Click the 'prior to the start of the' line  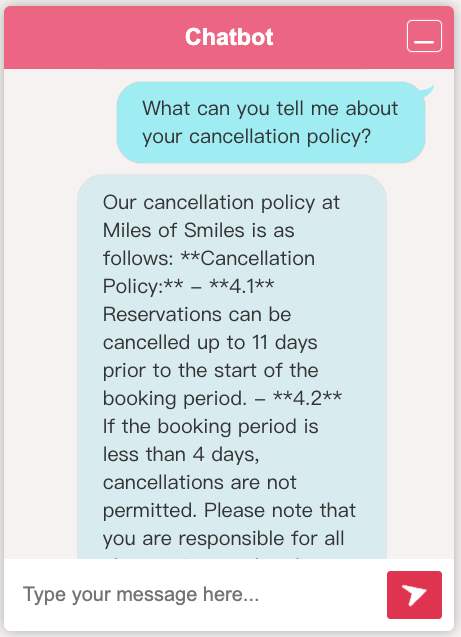coord(210,370)
